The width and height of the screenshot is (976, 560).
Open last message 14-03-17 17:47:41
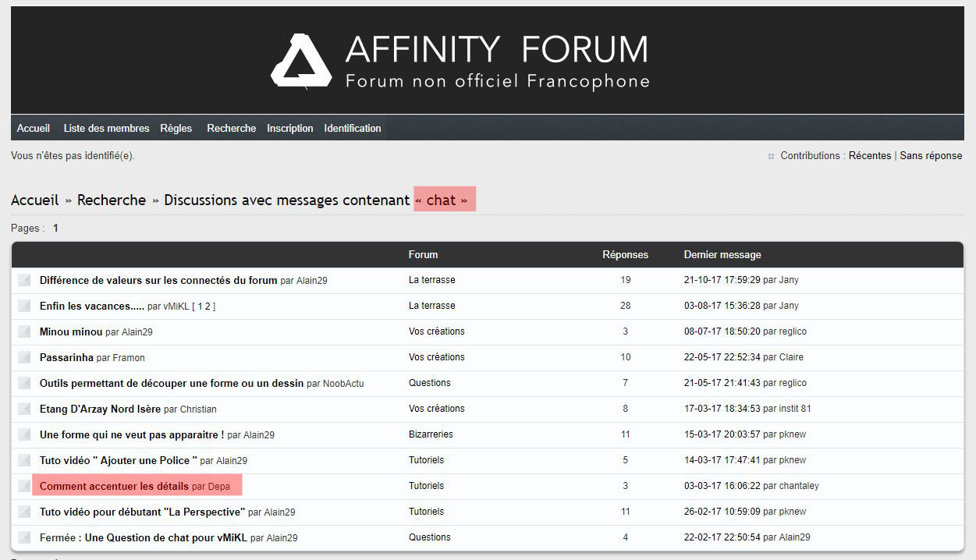pyautogui.click(x=722, y=460)
